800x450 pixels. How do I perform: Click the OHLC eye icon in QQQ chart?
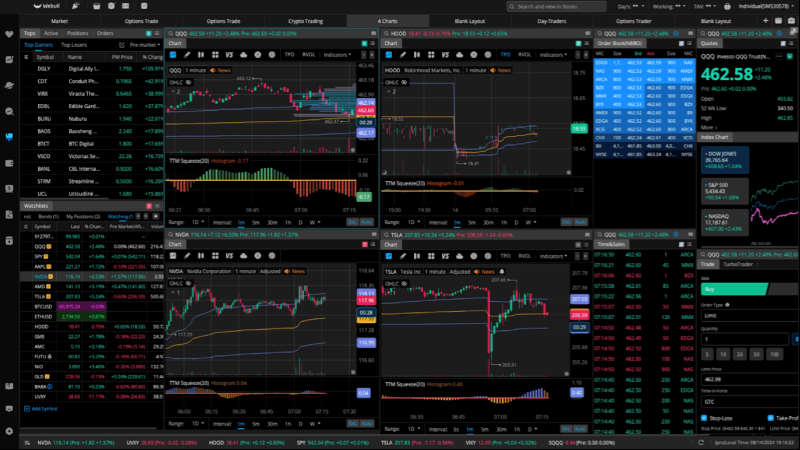(x=189, y=82)
